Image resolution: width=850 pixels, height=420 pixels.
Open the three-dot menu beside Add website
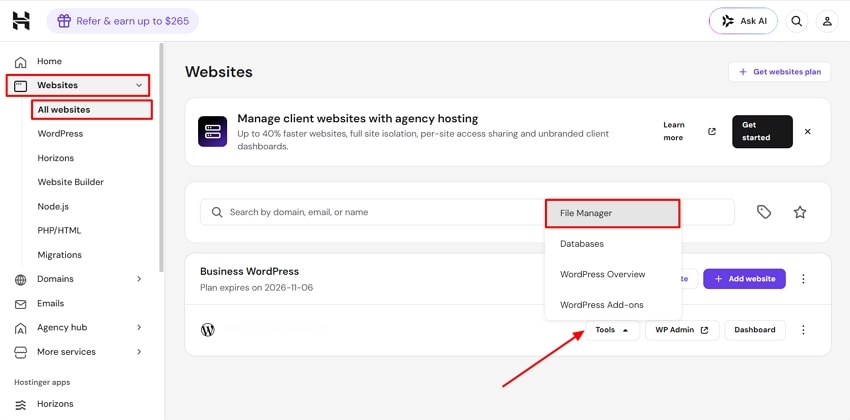tap(803, 279)
